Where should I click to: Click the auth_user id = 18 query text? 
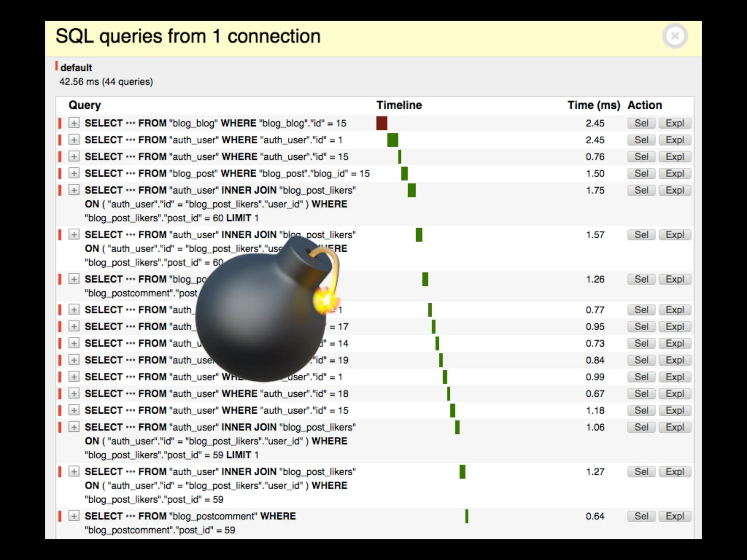(x=217, y=394)
